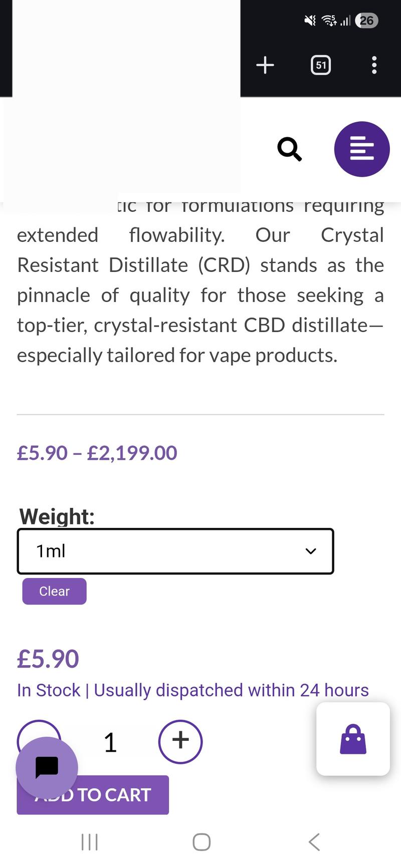The height and width of the screenshot is (868, 401).
Task: Tap the Android back navigation arrow
Action: (314, 842)
